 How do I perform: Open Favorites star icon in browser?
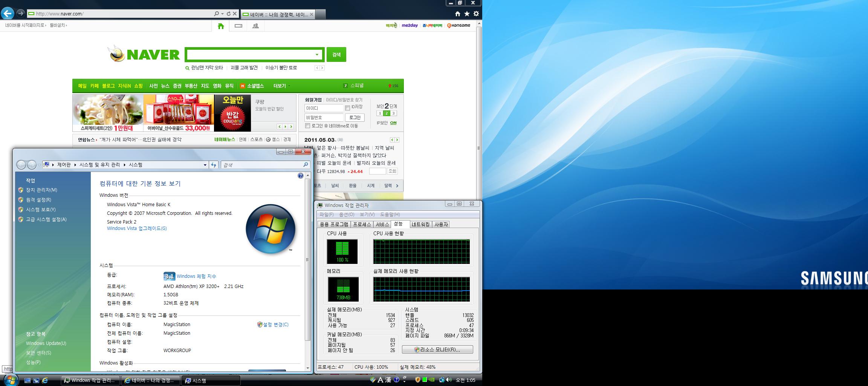(x=467, y=14)
